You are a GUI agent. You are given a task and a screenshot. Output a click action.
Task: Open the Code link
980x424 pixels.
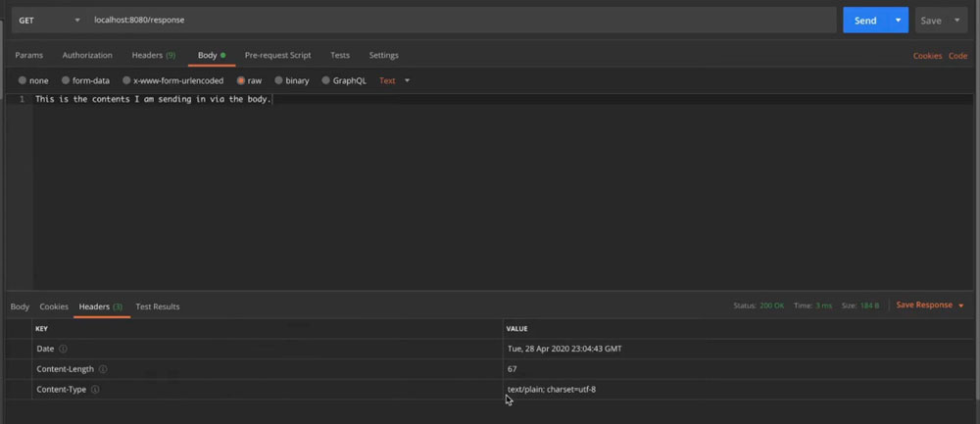[958, 56]
